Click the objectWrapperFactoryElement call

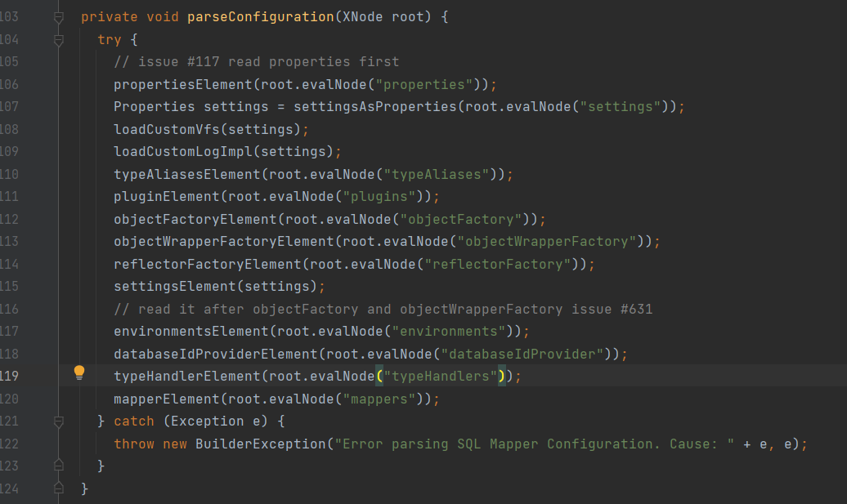(224, 241)
